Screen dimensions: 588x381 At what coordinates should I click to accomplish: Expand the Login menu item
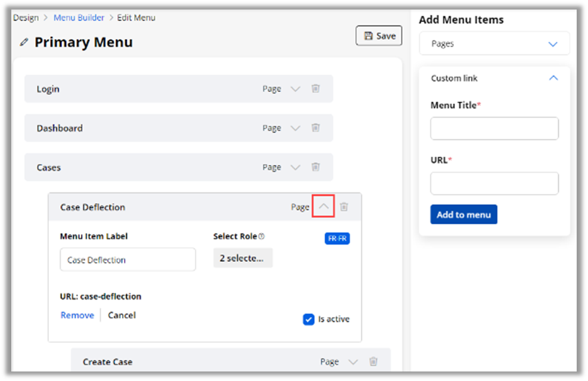295,89
